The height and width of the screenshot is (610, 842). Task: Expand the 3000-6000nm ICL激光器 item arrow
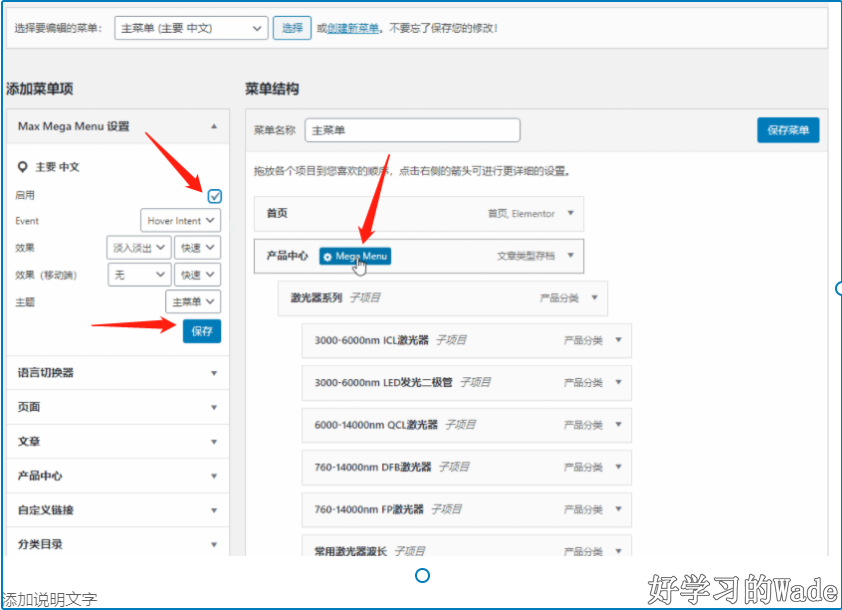pyautogui.click(x=619, y=340)
